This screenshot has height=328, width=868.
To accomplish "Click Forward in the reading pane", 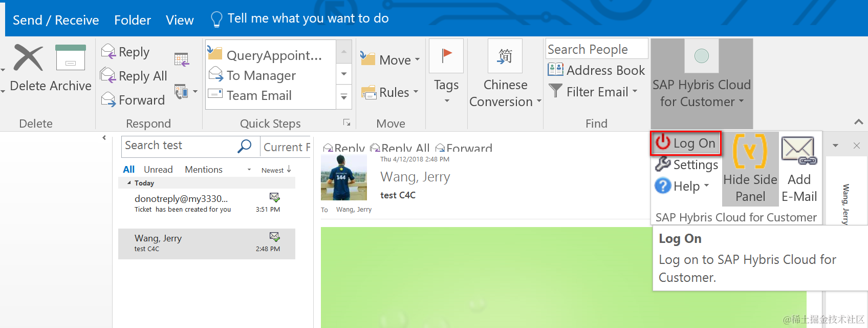I will coord(464,148).
